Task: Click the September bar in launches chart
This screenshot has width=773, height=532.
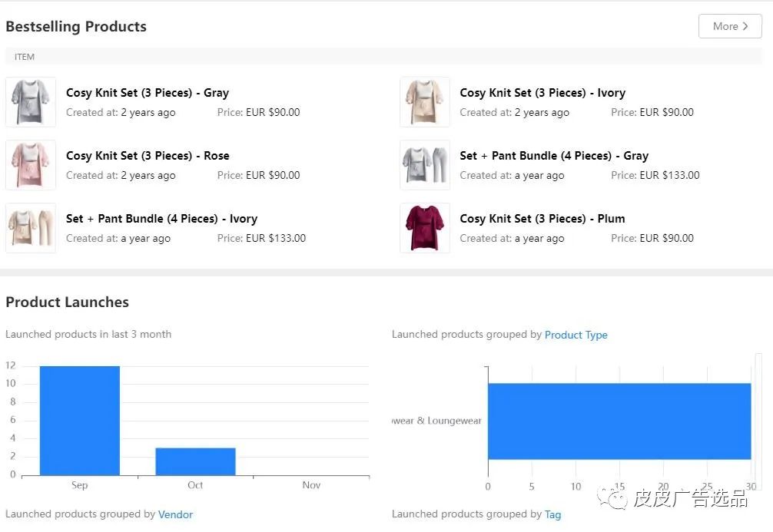Action: point(80,421)
